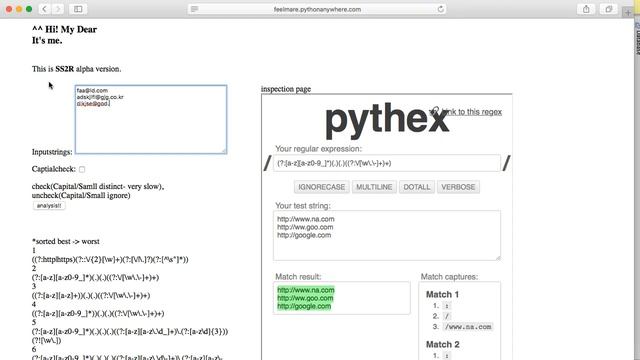
Task: Select the regex result listed under number 3
Action: 91,295
